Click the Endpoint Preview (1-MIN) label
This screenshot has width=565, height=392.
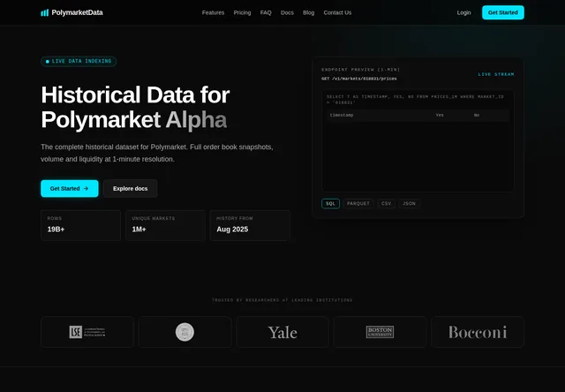361,70
